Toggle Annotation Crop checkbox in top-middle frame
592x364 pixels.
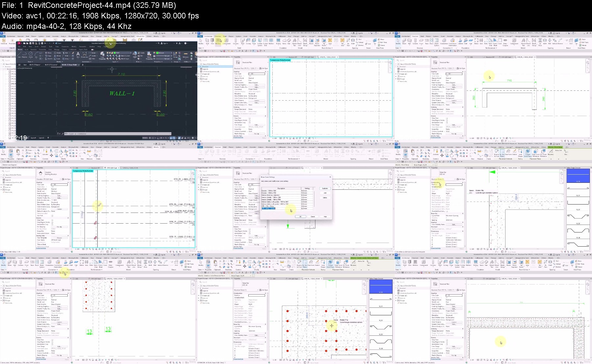click(250, 123)
